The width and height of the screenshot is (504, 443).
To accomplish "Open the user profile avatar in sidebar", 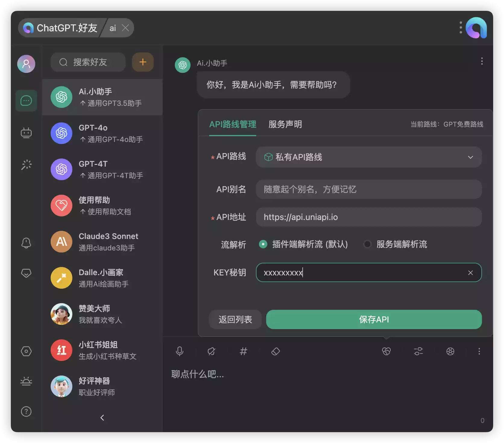I will 26,64.
